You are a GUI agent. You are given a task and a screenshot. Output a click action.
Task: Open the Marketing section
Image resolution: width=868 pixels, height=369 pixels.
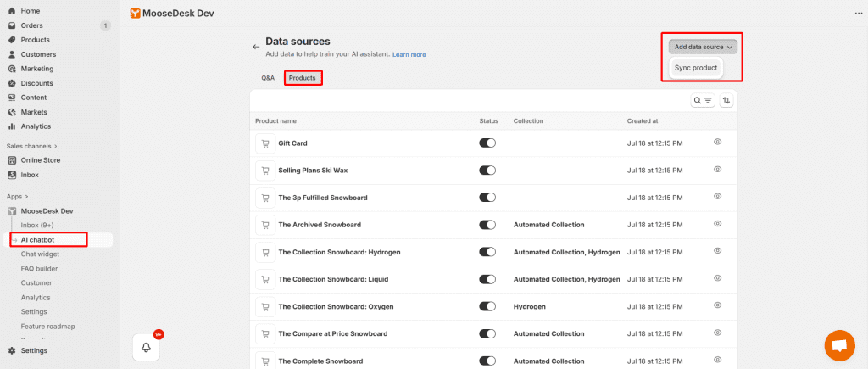pos(37,69)
